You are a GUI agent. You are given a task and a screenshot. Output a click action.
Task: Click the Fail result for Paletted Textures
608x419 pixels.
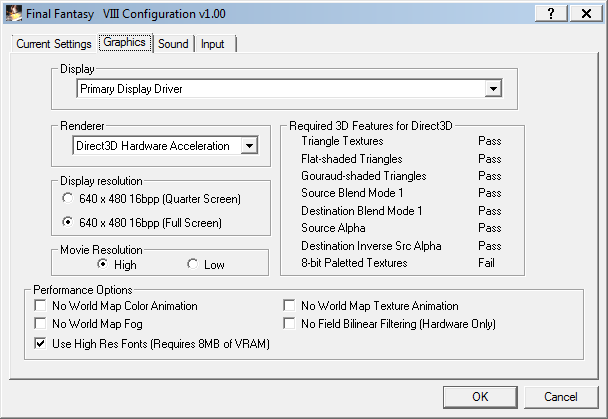486,263
